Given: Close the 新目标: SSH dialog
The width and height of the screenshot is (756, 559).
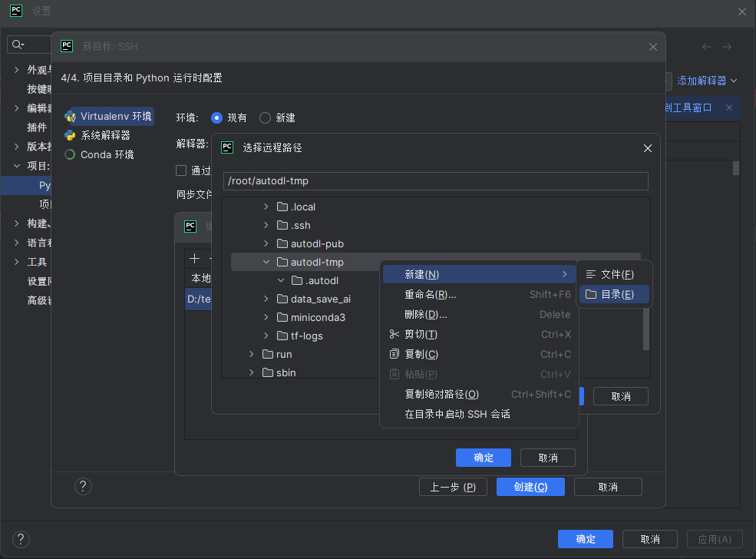Looking at the screenshot, I should [653, 47].
